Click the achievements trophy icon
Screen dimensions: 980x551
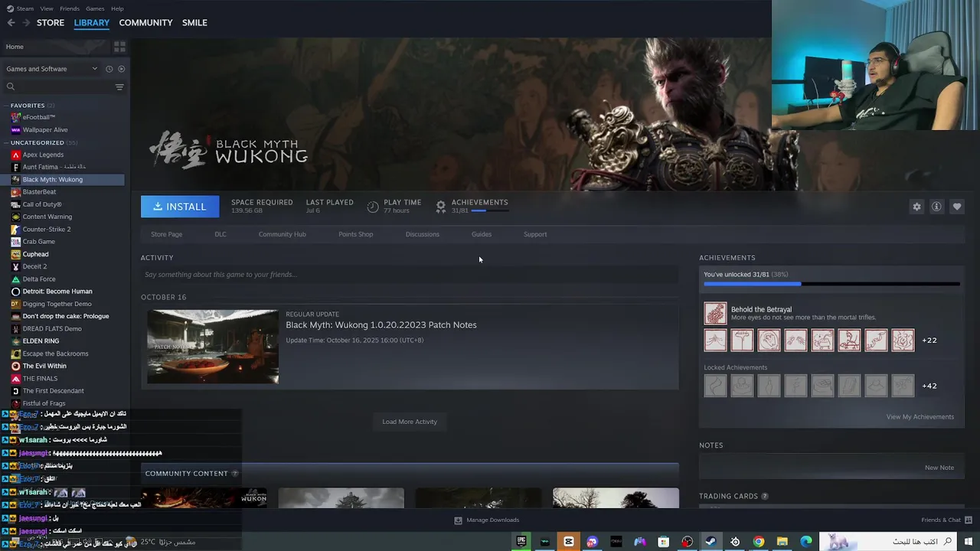[x=440, y=207]
